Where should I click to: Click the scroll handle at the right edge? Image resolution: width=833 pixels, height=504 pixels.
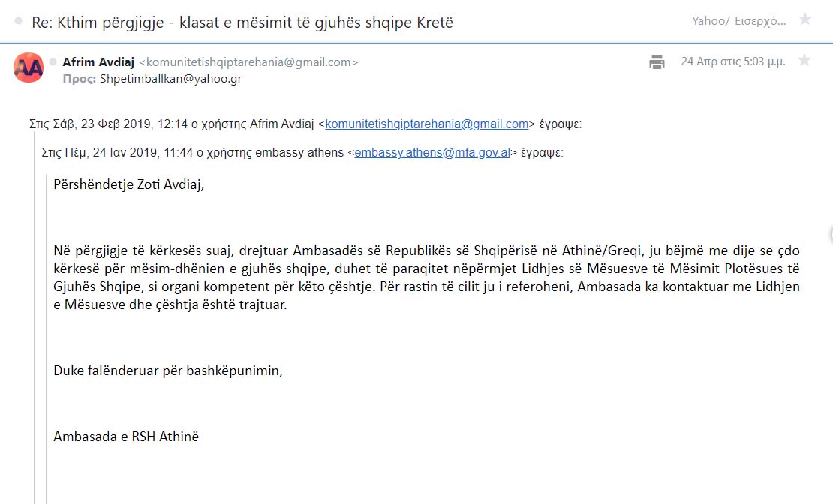tap(830, 234)
